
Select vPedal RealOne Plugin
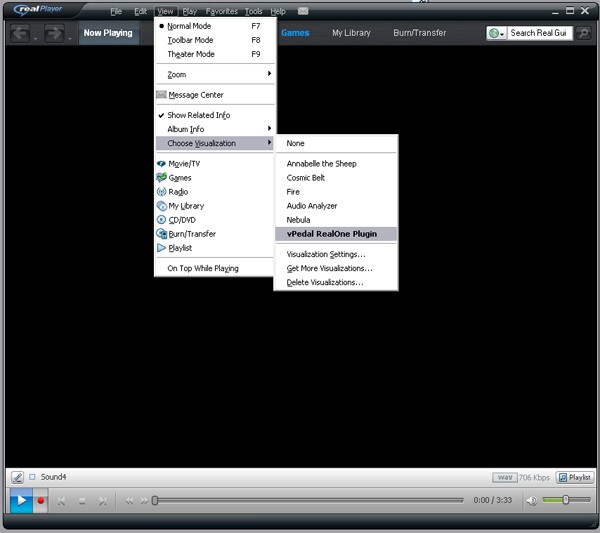336,234
